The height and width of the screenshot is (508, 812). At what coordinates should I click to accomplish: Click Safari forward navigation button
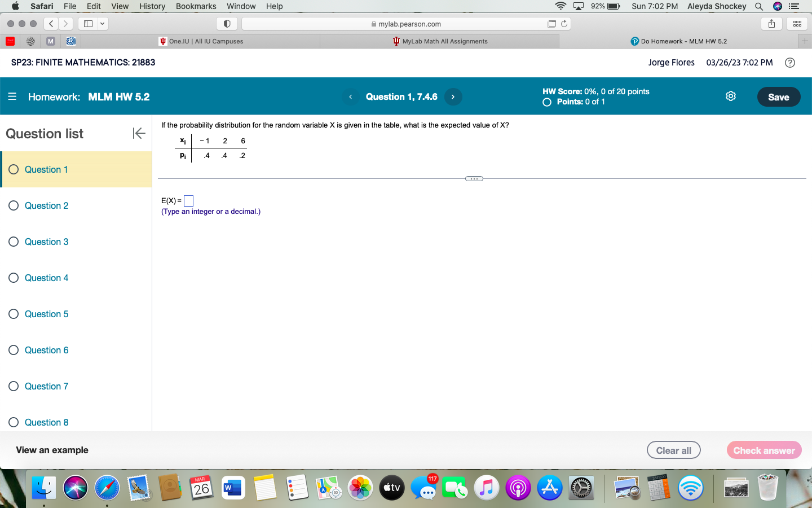click(x=66, y=24)
